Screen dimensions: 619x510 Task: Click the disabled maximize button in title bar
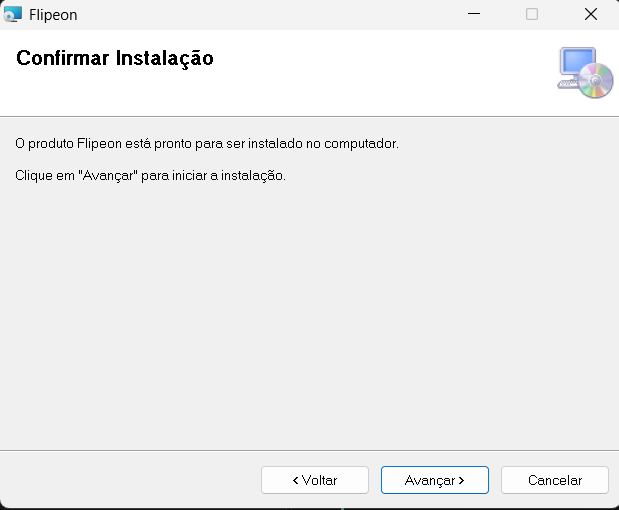coord(532,14)
